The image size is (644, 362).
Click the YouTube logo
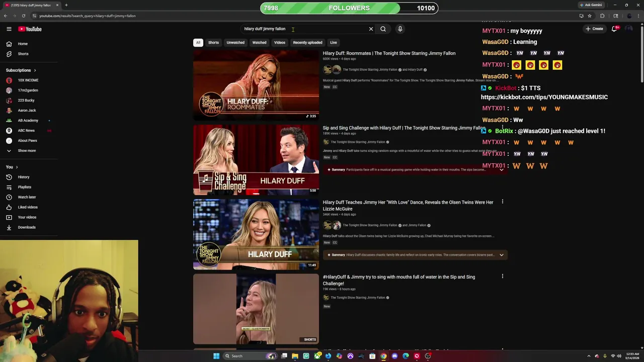click(x=30, y=29)
